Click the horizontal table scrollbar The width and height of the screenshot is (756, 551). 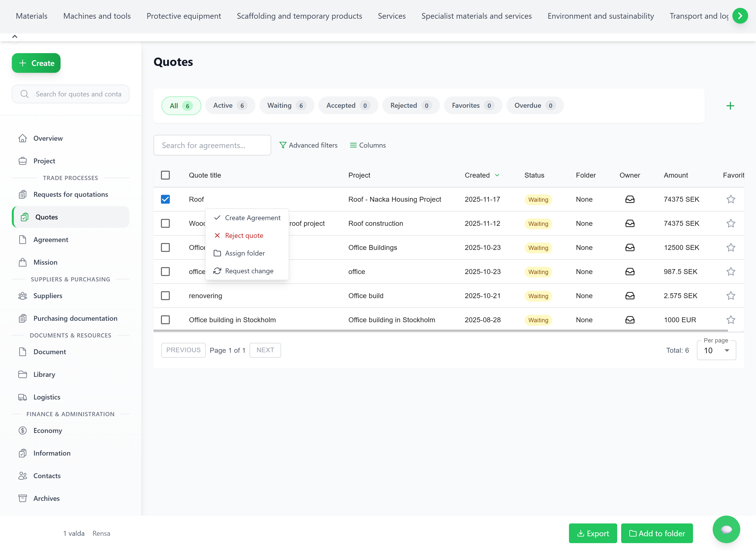pyautogui.click(x=440, y=331)
